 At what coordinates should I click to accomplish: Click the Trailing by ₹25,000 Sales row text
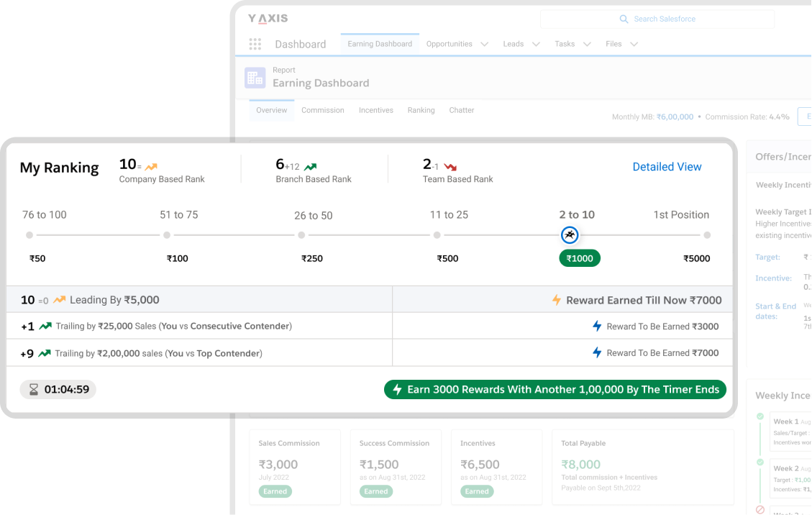click(174, 326)
